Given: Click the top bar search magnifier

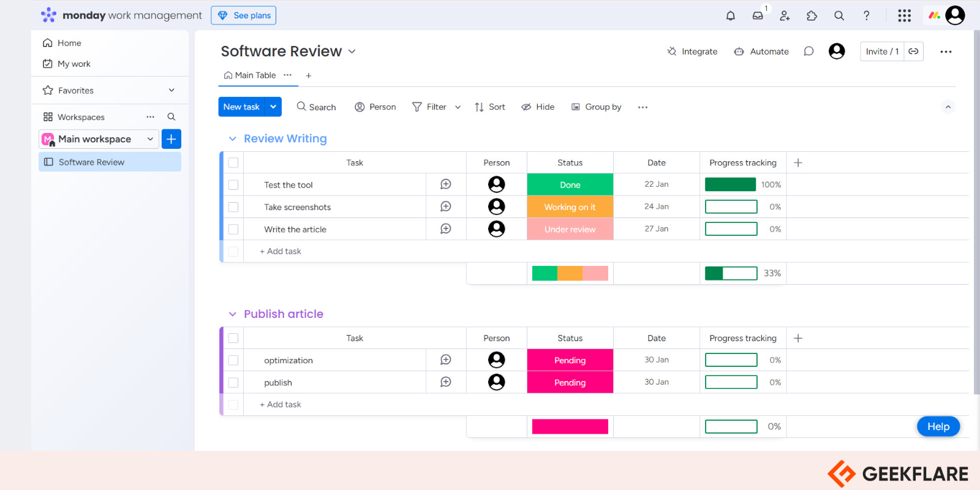Looking at the screenshot, I should (x=839, y=16).
